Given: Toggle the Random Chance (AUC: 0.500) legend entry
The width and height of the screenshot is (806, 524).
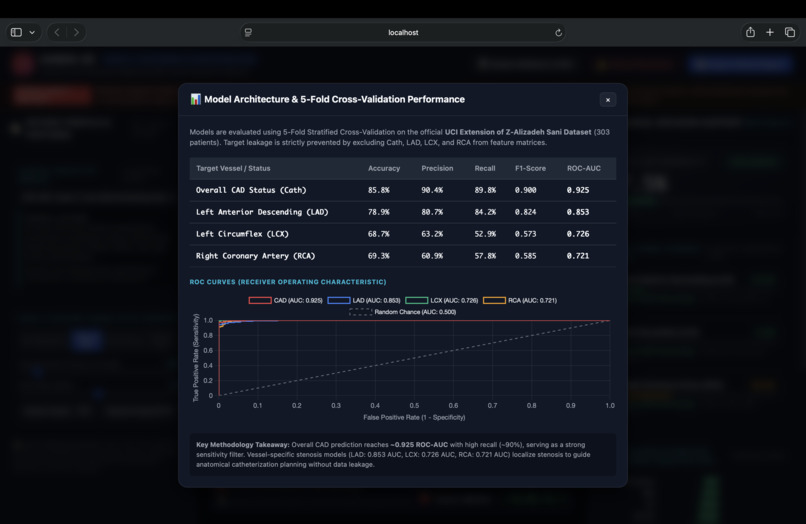Looking at the screenshot, I should click(402, 312).
